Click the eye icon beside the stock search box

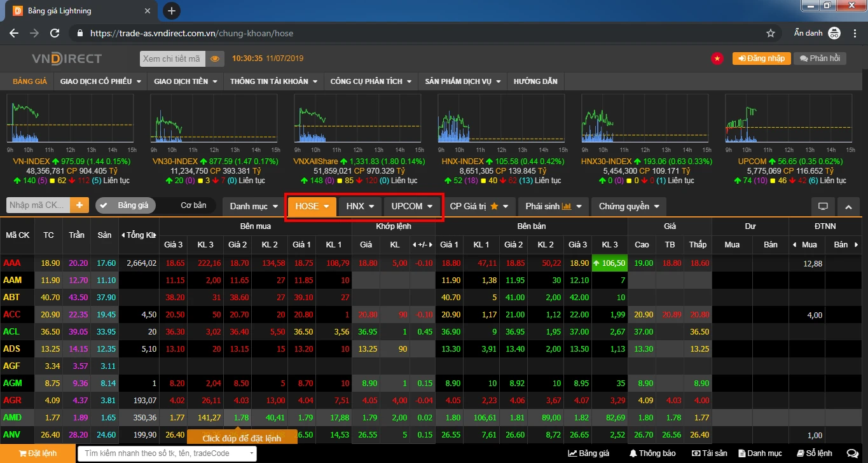pyautogui.click(x=215, y=59)
